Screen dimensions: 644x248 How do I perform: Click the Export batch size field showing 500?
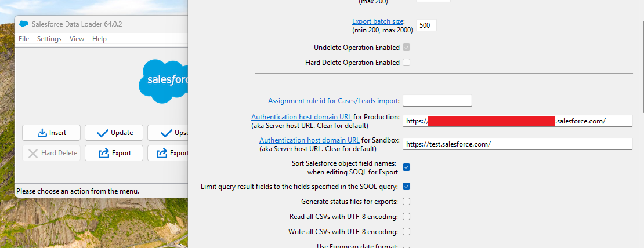[426, 25]
